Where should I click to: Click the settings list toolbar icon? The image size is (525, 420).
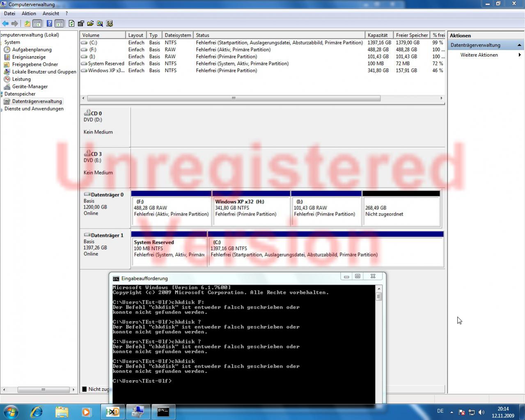click(x=110, y=23)
